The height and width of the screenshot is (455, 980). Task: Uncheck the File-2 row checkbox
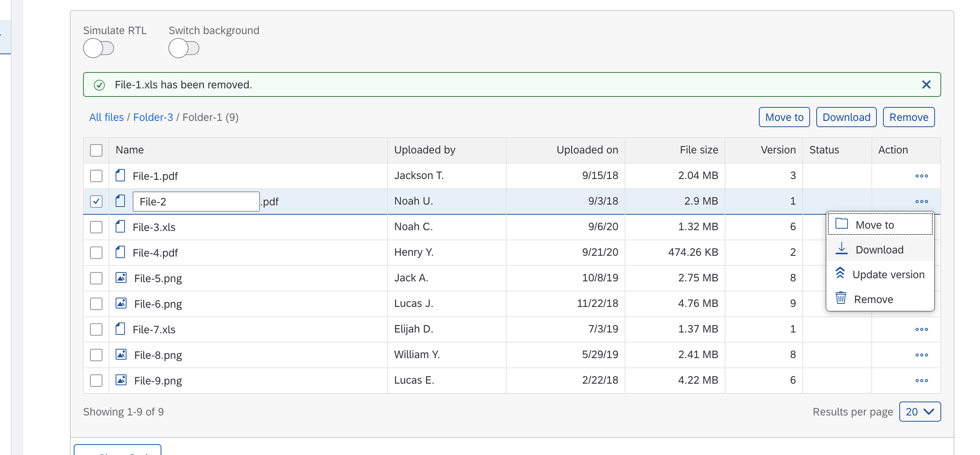coord(96,202)
